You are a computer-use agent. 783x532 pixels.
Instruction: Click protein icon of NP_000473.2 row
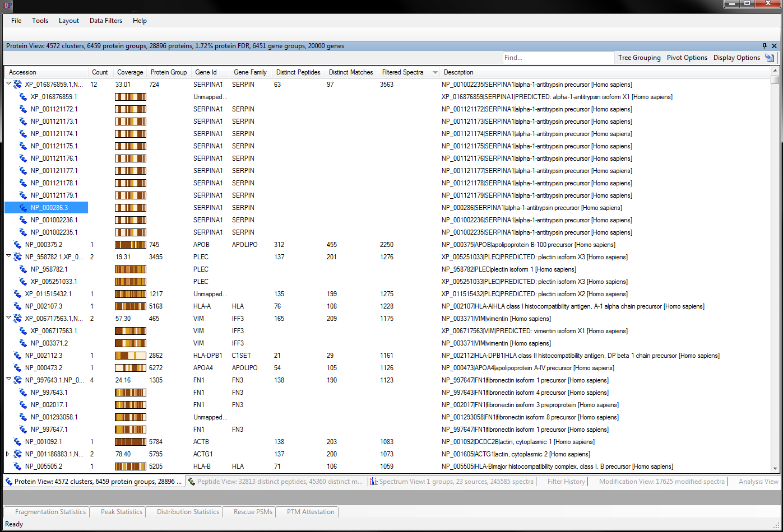17,368
